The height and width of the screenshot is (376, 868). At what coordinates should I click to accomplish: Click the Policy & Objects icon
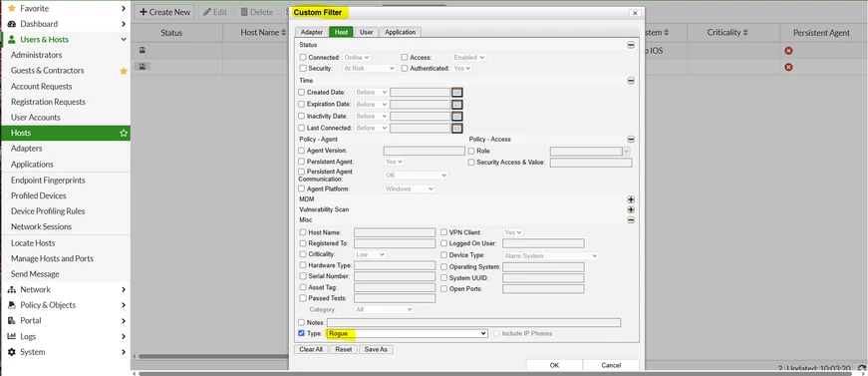pyautogui.click(x=11, y=305)
